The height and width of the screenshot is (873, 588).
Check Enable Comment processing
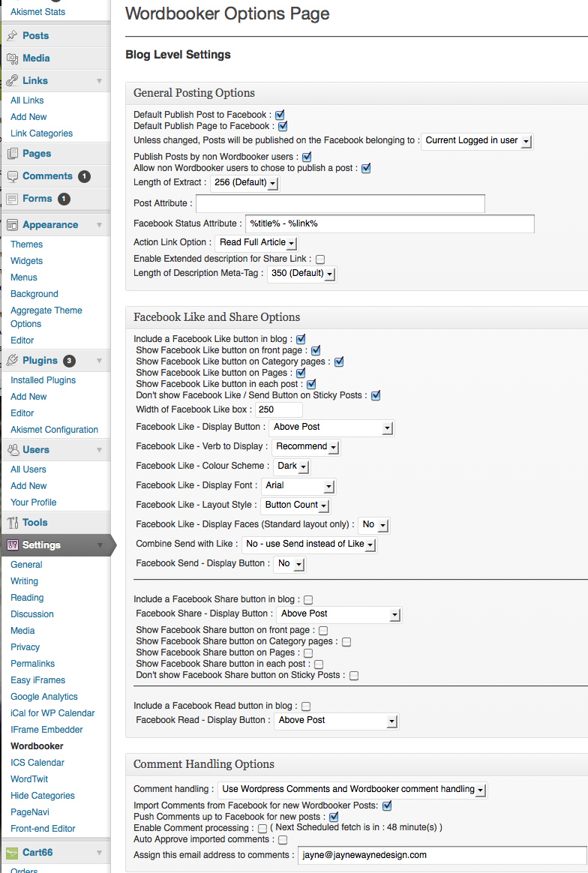pos(262,829)
